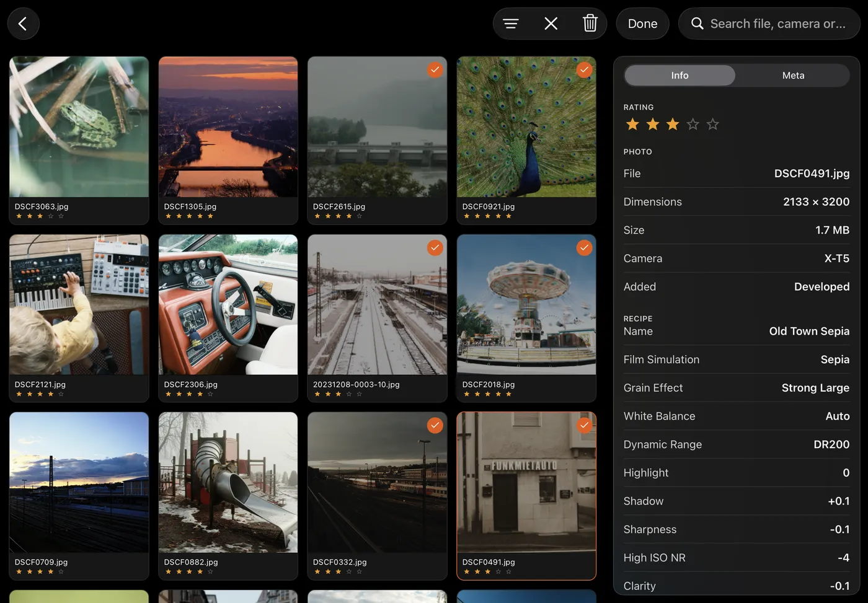868x603 pixels.
Task: Click the Film Simulation value Sepia
Action: 835,359
